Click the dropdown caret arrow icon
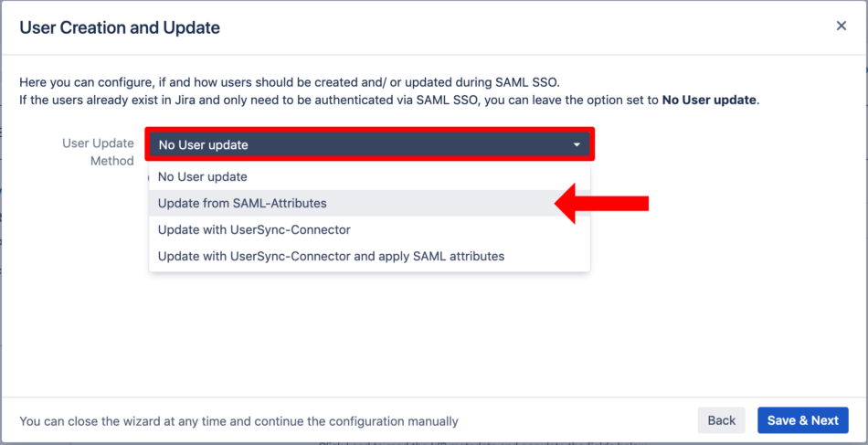The height and width of the screenshot is (445, 868). (x=577, y=145)
